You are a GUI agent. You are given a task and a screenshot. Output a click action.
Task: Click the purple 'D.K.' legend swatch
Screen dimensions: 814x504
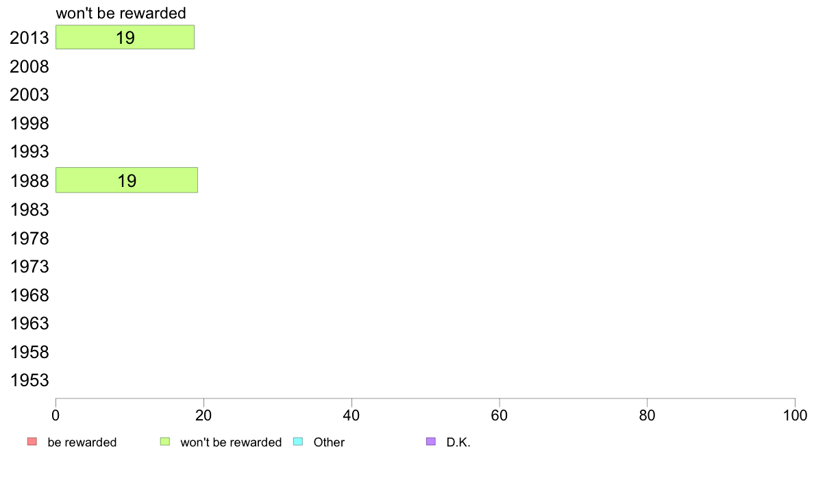tap(431, 442)
